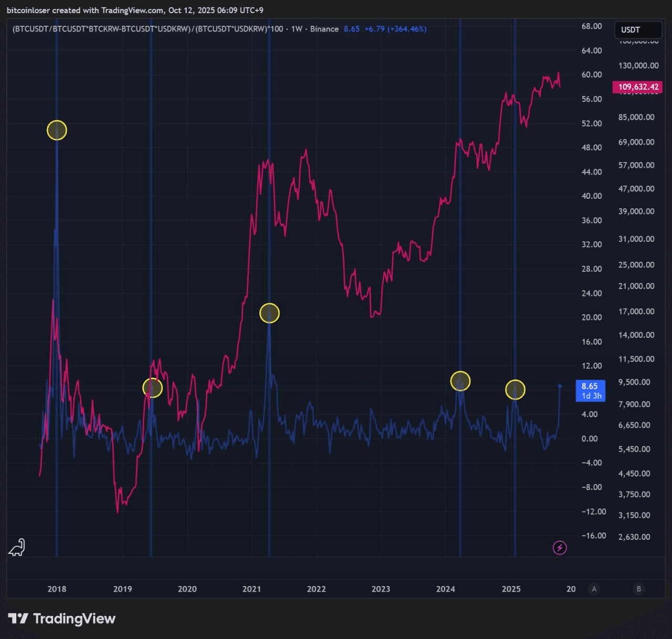Image resolution: width=672 pixels, height=639 pixels.
Task: Toggle the B scale button
Action: (x=638, y=589)
